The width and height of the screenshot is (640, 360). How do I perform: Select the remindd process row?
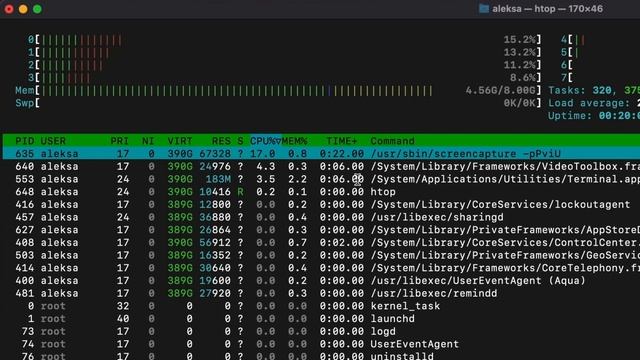[321, 293]
